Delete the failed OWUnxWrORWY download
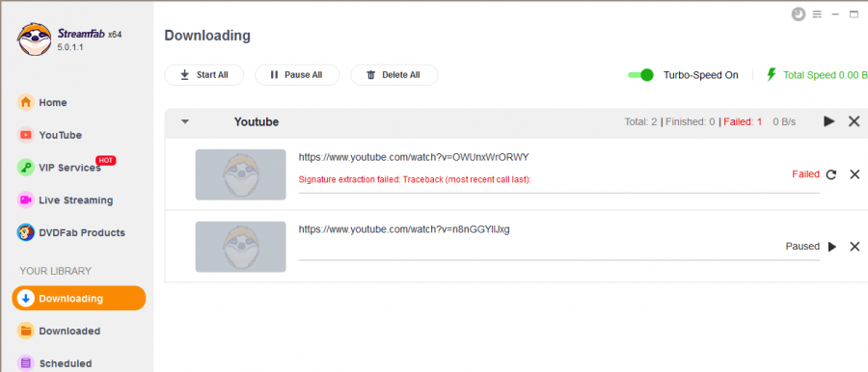868x372 pixels. (854, 174)
